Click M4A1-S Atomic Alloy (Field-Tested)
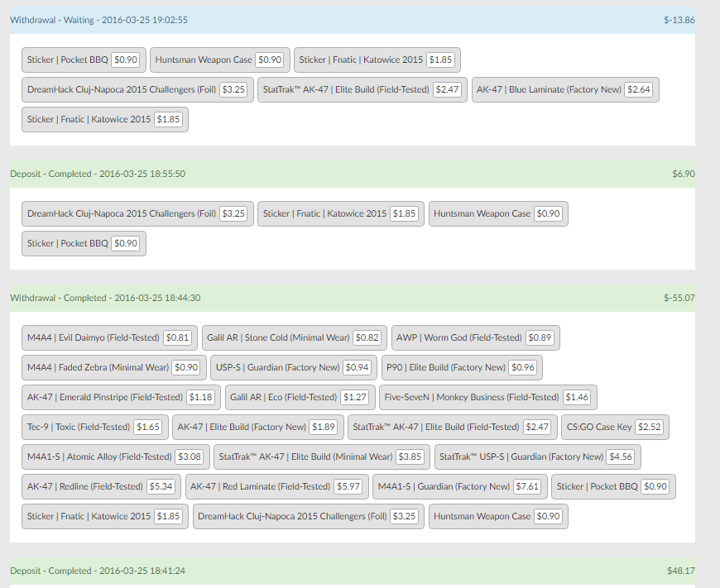The image size is (720, 588). (x=116, y=457)
